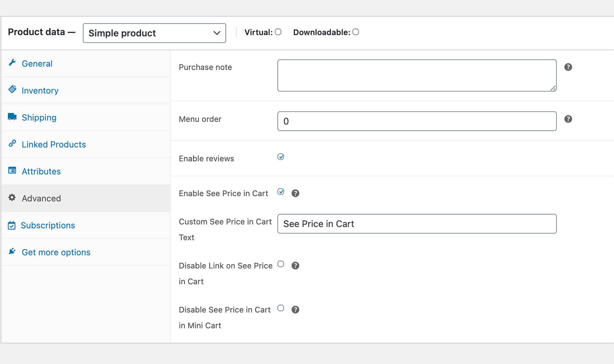614x364 pixels.
Task: Switch to the Inventory tab
Action: (x=40, y=91)
